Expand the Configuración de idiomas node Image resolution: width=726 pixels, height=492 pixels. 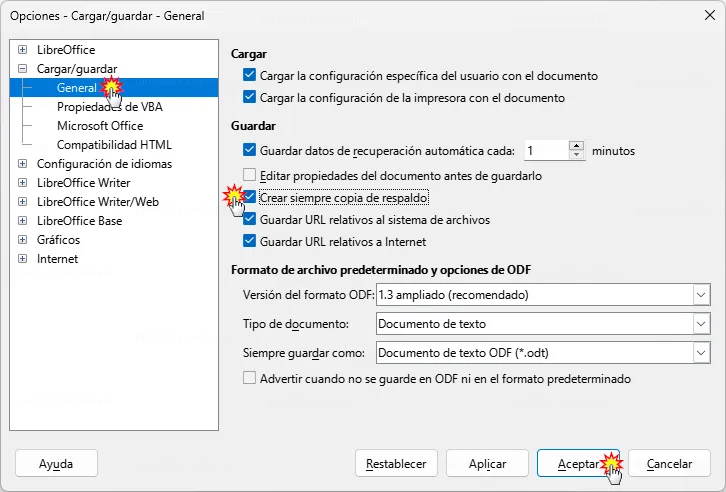pyautogui.click(x=22, y=163)
